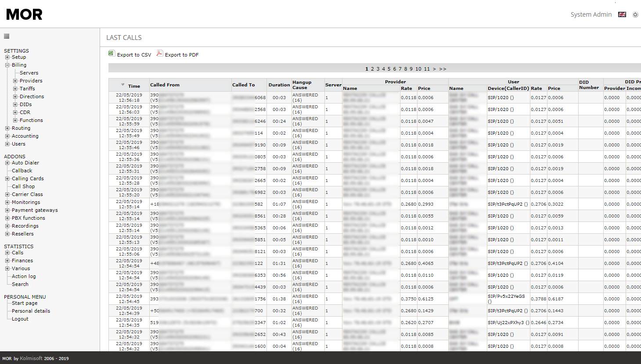641x364 pixels.
Task: Click the MOR logo
Action: 25,14
